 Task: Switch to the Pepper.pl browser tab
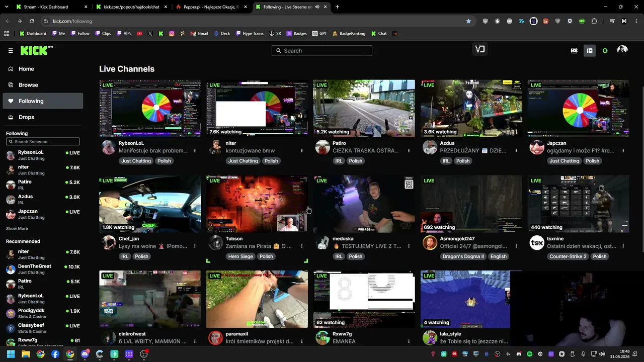tap(210, 7)
